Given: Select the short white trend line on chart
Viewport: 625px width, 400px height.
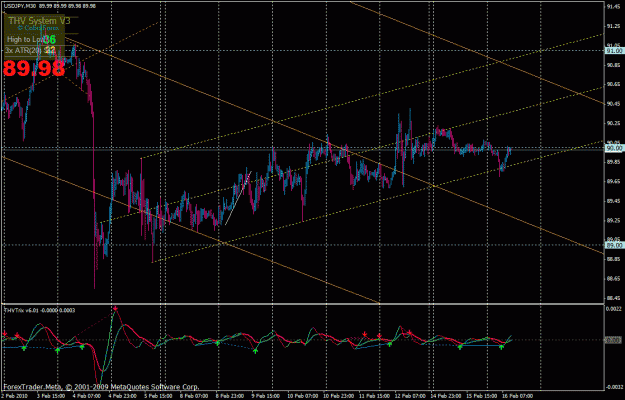Looking at the screenshot, I should tap(238, 198).
